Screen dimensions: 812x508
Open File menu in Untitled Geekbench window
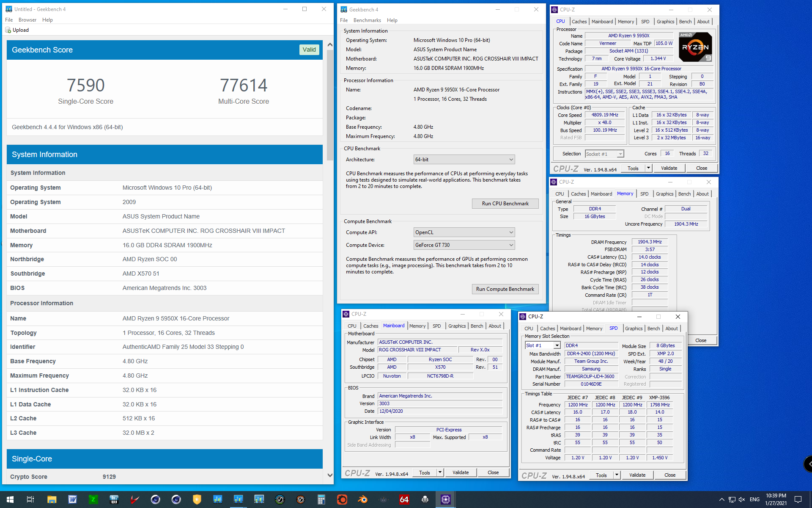tap(9, 20)
